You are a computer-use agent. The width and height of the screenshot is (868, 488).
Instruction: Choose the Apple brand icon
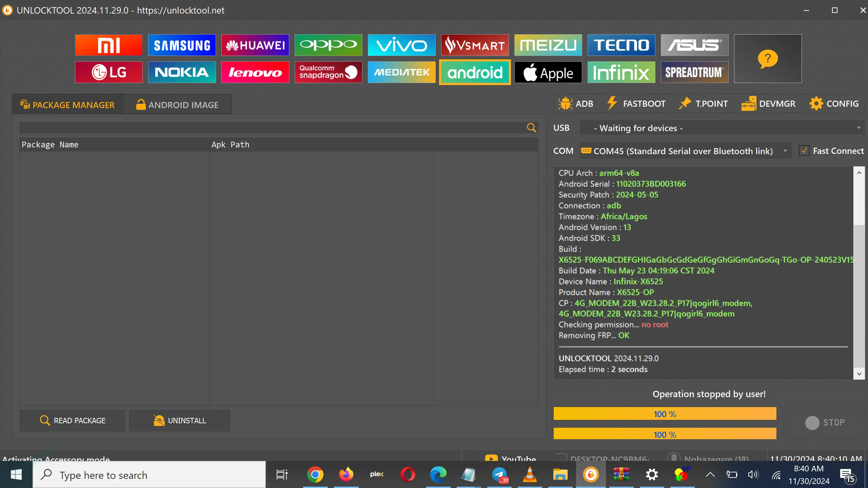pos(548,72)
